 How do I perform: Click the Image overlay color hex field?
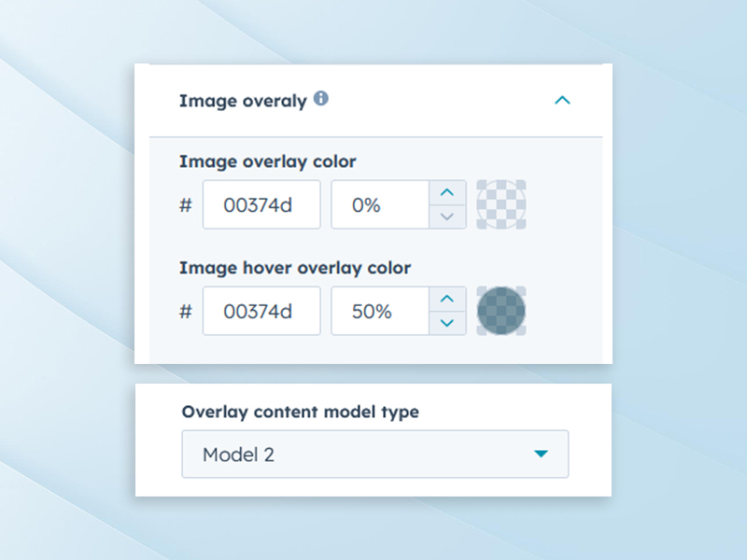click(261, 205)
